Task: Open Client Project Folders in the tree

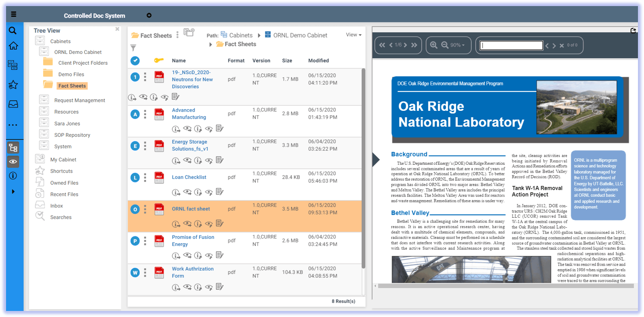Action: [x=83, y=63]
